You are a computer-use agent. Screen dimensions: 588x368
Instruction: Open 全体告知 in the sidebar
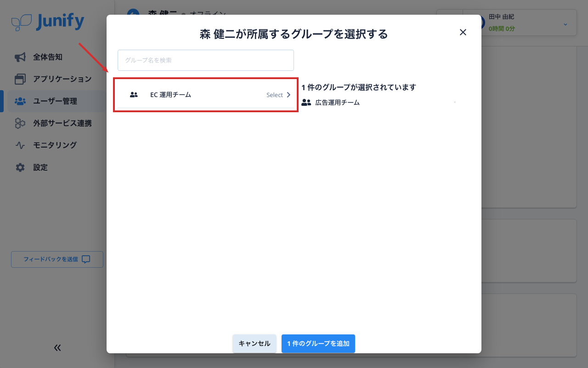point(48,57)
